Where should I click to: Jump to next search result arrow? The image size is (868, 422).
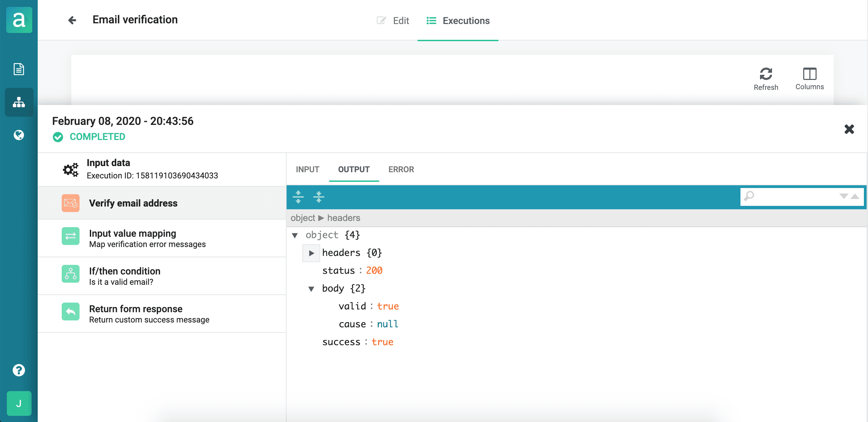(x=844, y=196)
